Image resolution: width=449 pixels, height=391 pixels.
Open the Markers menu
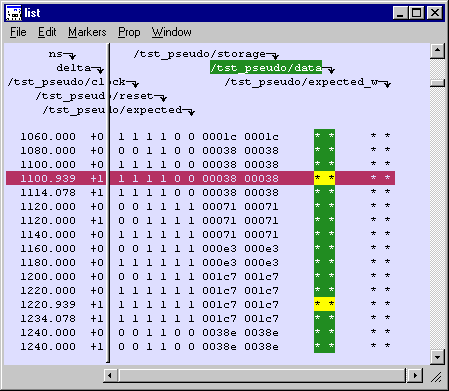pos(87,32)
